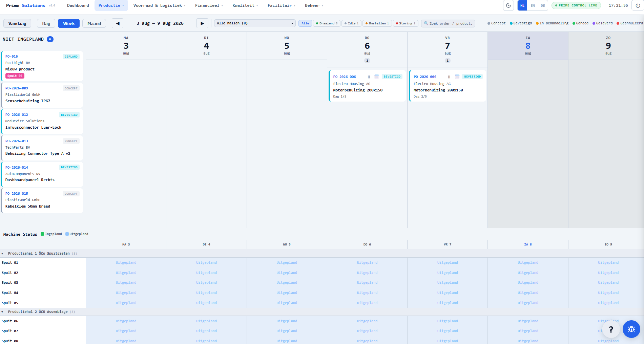Click the Geannuleerd status legend dot
This screenshot has width=644, height=344.
pos(618,23)
